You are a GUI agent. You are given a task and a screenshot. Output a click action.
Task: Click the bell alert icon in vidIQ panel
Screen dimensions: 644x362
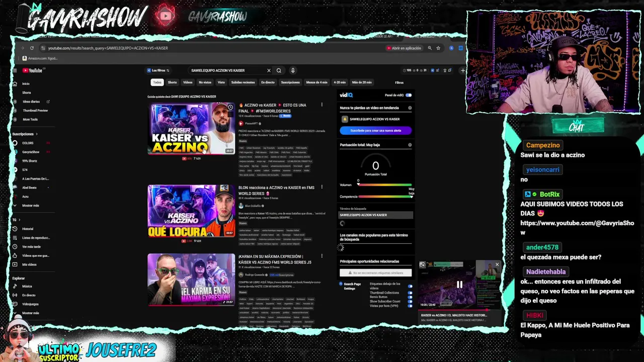point(345,119)
